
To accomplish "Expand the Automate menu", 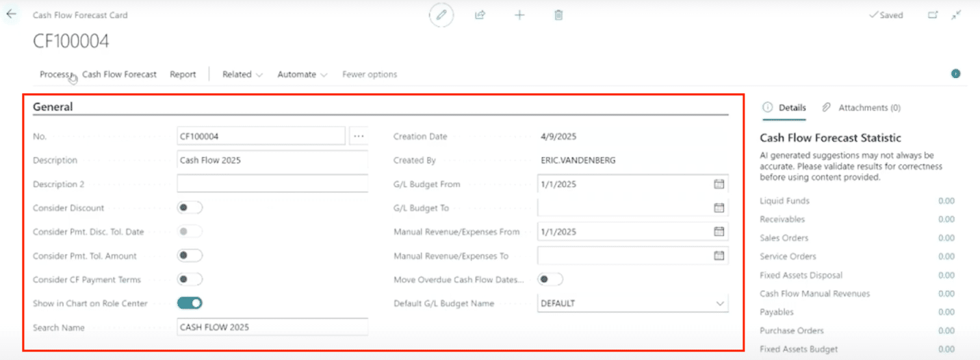I will point(302,75).
